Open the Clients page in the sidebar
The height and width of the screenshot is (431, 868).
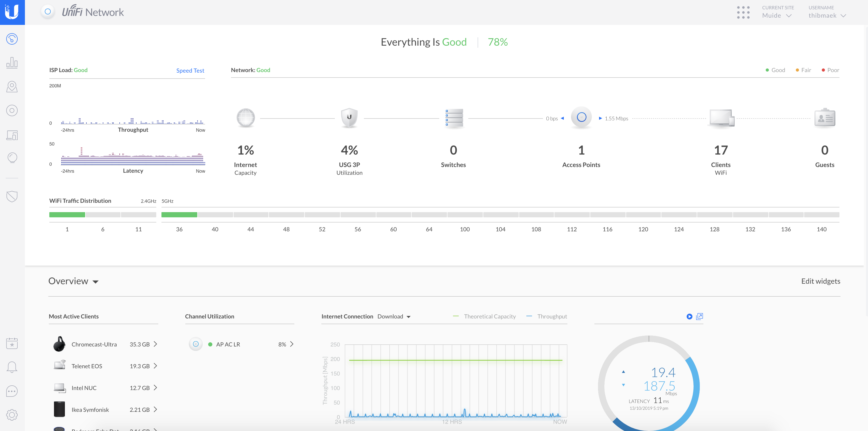12,135
